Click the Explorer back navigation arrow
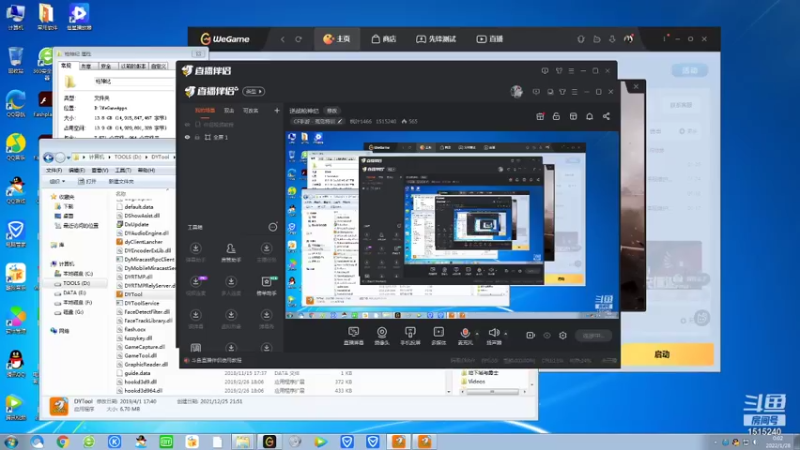Screen dimensions: 800x450 point(48,157)
